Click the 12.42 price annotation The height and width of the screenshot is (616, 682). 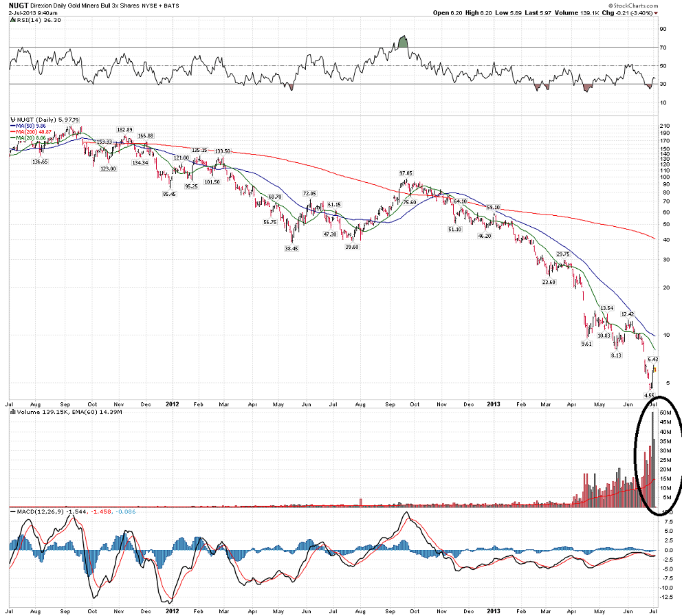[x=628, y=314]
